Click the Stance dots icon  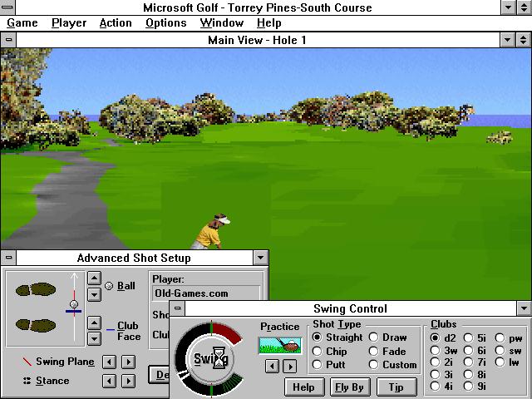click(x=27, y=381)
